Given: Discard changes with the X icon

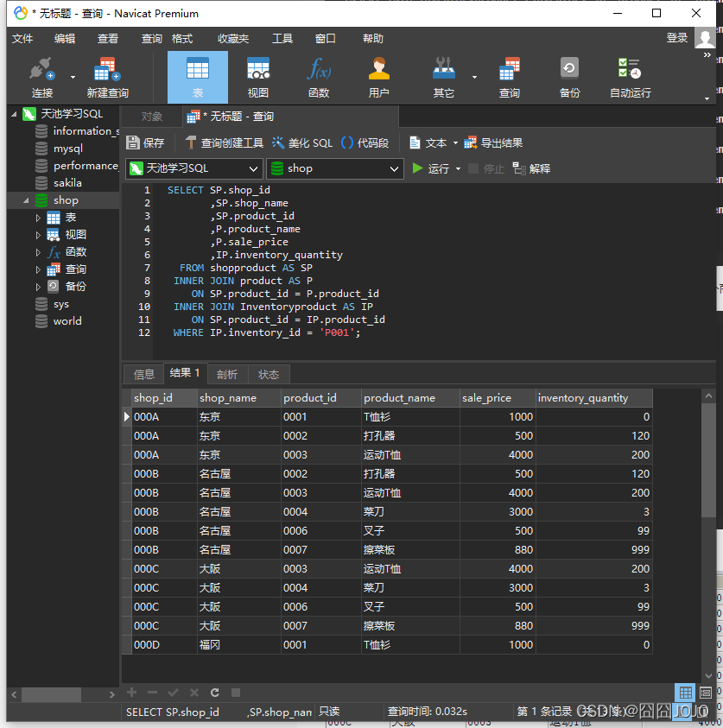Looking at the screenshot, I should pyautogui.click(x=194, y=693).
